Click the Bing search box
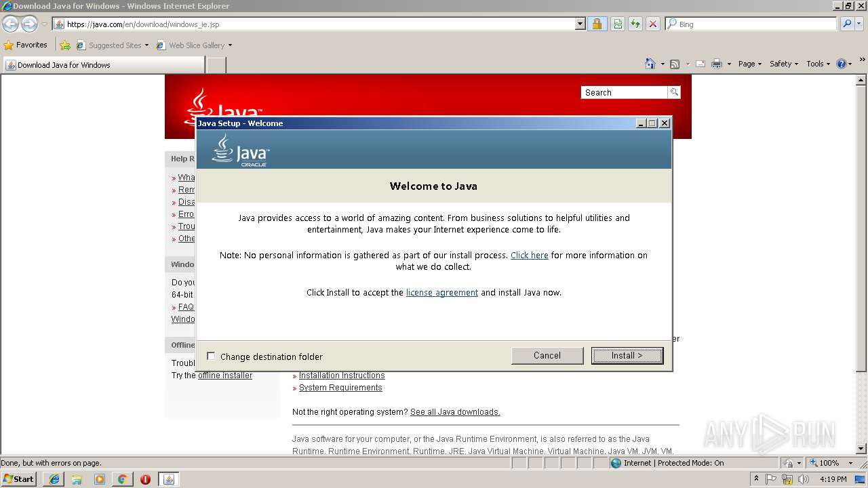 (751, 24)
